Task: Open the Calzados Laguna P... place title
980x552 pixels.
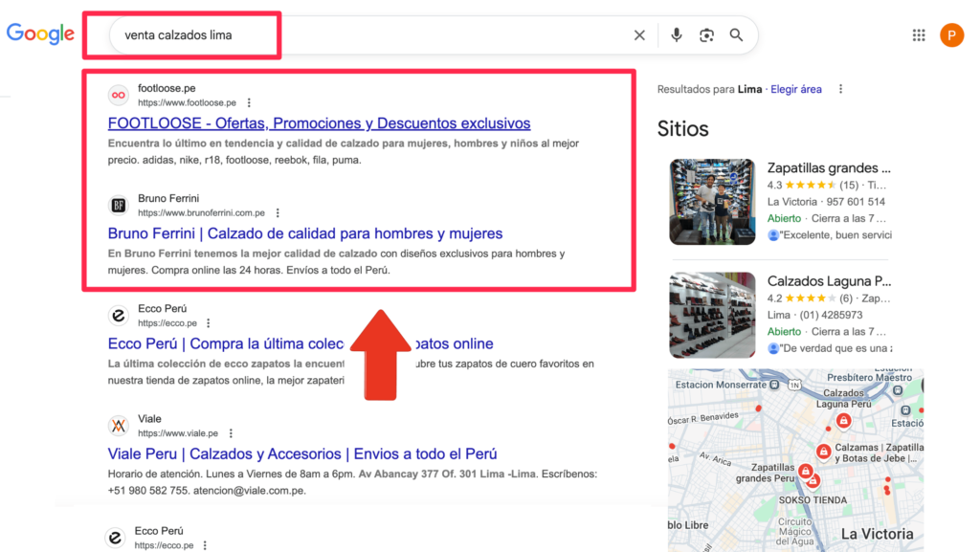Action: (829, 281)
